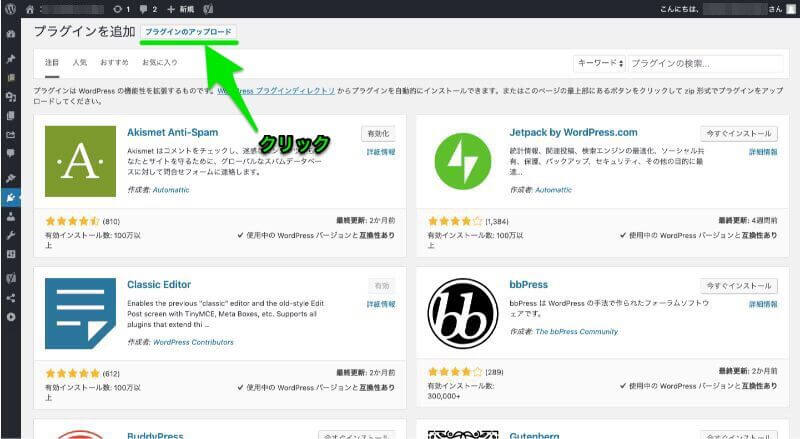Screen dimensions: 800x439
Task: Open the Akismet Anti-Spam title link
Action: click(172, 132)
